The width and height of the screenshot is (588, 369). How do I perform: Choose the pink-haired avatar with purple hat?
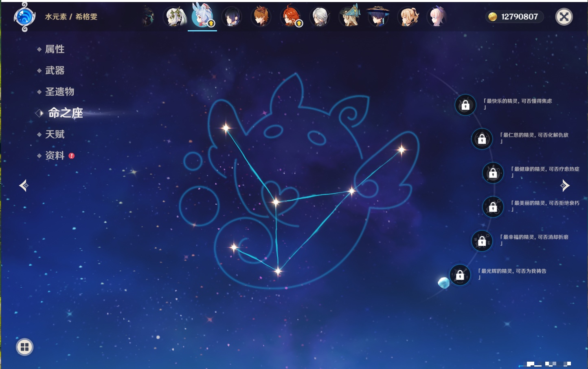[x=437, y=17]
